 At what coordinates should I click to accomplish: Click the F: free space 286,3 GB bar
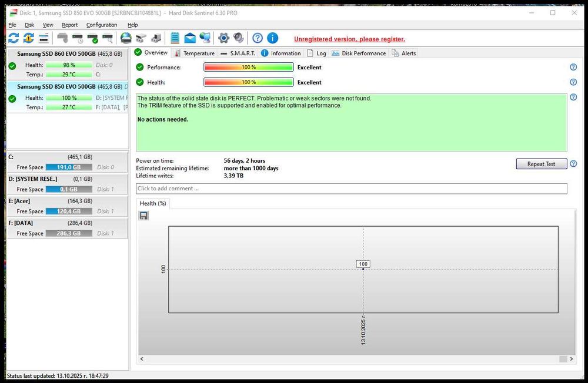(x=69, y=233)
